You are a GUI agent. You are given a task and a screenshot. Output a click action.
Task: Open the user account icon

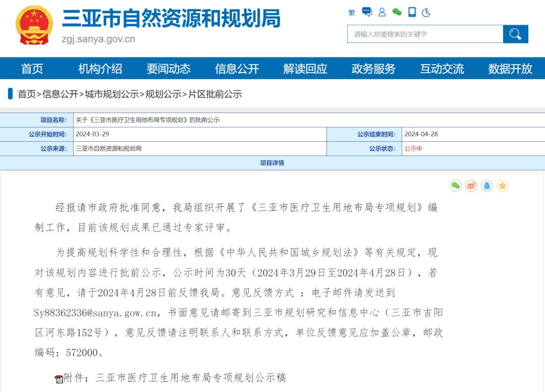[382, 12]
